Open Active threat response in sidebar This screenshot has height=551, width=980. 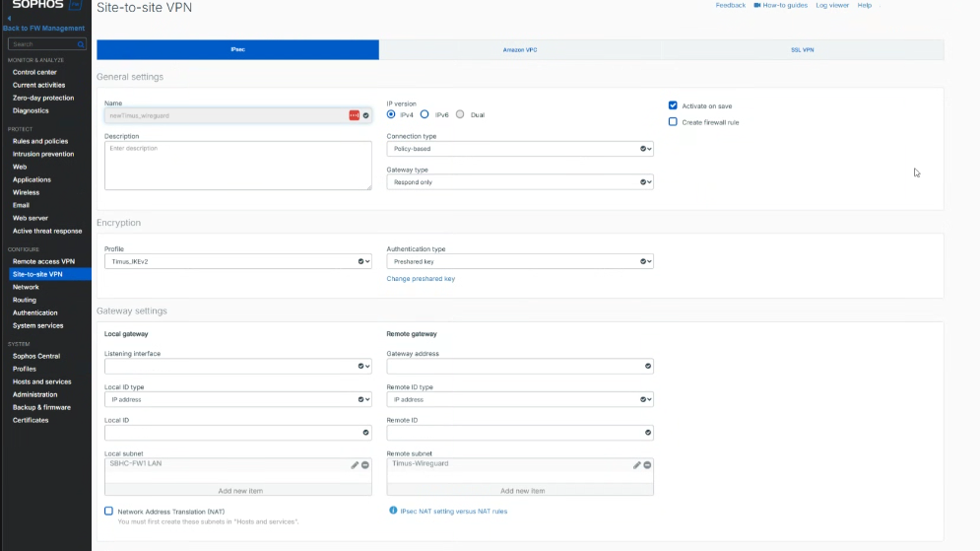click(x=47, y=231)
